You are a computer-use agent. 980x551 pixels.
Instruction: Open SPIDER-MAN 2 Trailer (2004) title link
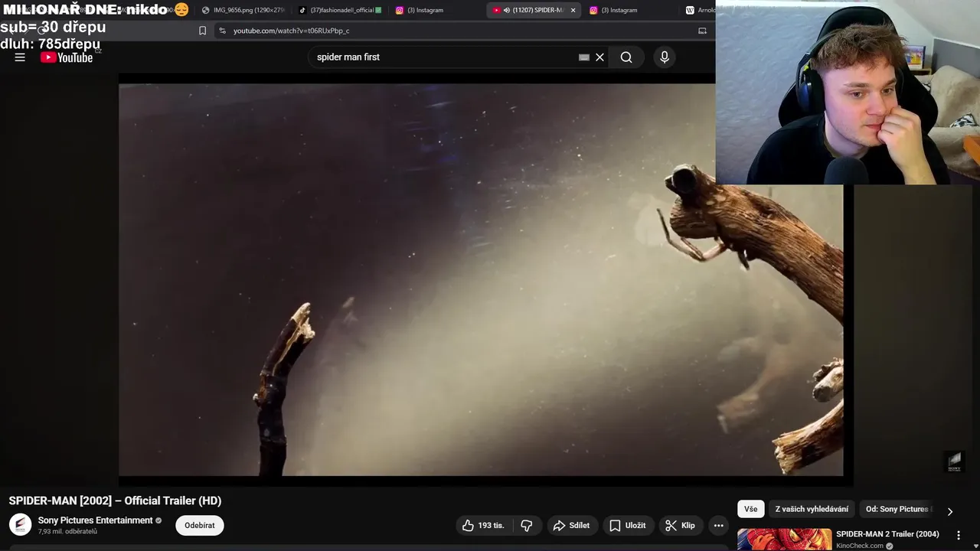point(887,534)
